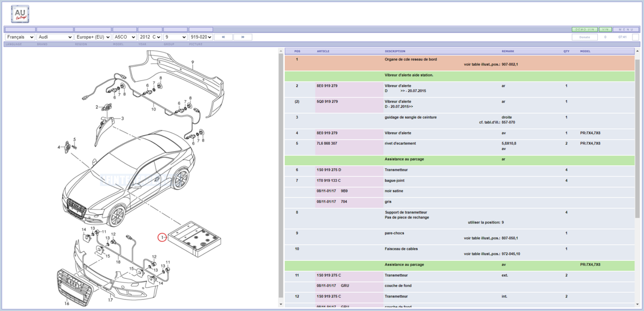Click grille callout number 16 in diagram
This screenshot has height=311, width=644.
(66, 303)
